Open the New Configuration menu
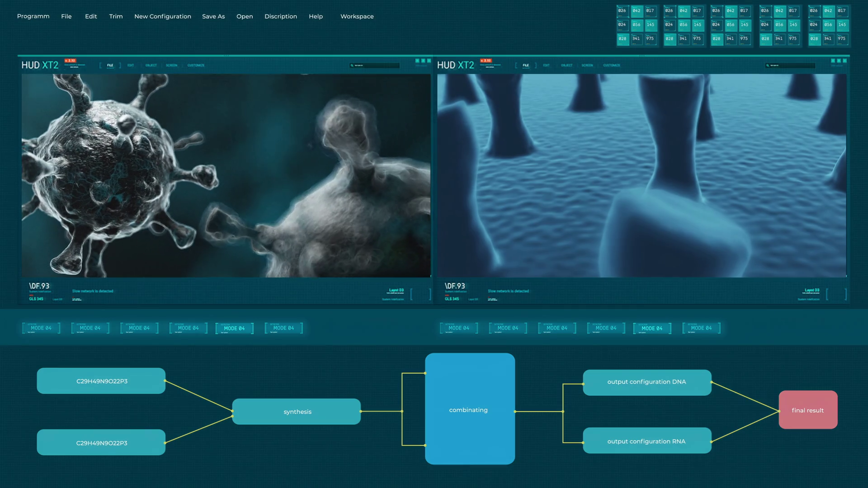868x488 pixels. point(162,17)
